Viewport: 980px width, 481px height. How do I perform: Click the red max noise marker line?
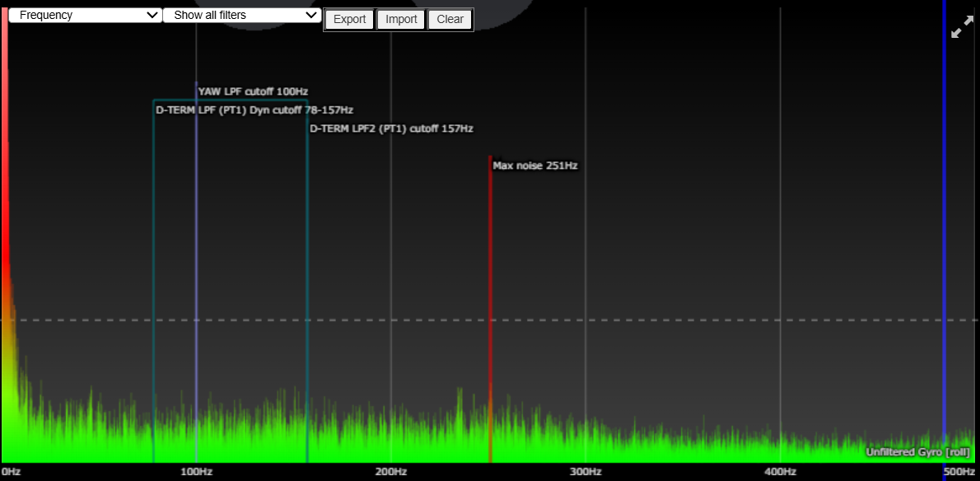click(490, 288)
